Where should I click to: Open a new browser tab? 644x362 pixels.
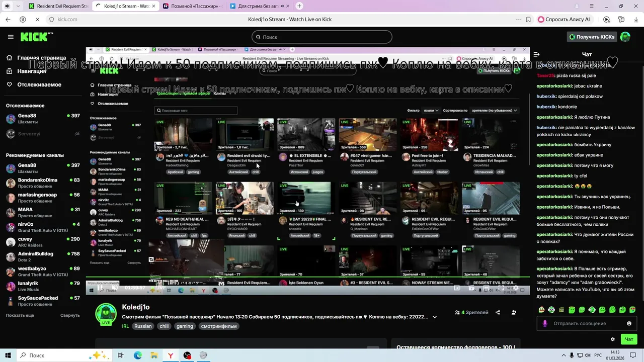click(299, 6)
